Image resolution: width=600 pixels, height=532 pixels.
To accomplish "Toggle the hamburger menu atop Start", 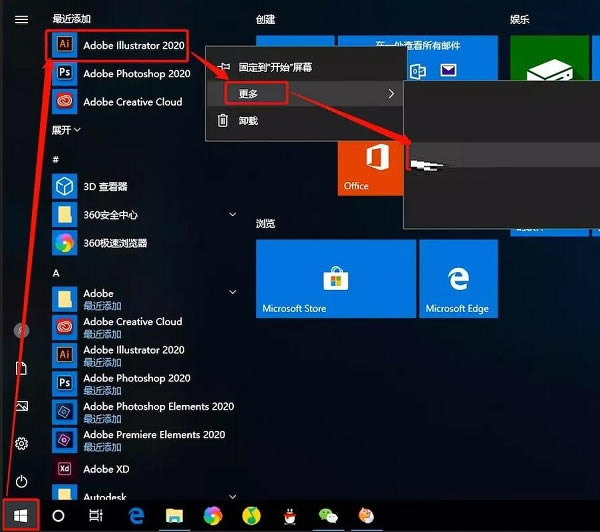I will click(21, 19).
